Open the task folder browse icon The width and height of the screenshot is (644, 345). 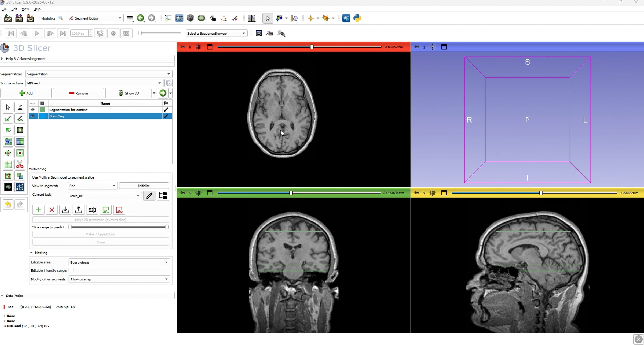tap(163, 196)
